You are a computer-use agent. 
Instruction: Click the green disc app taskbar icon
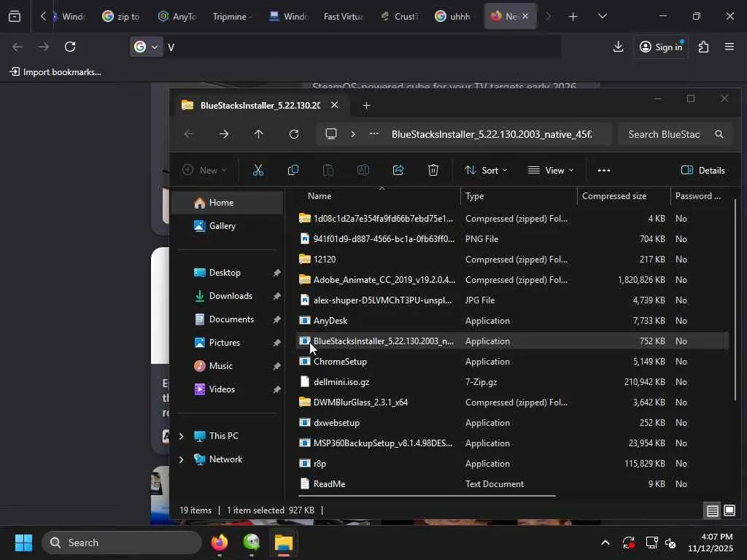click(252, 542)
